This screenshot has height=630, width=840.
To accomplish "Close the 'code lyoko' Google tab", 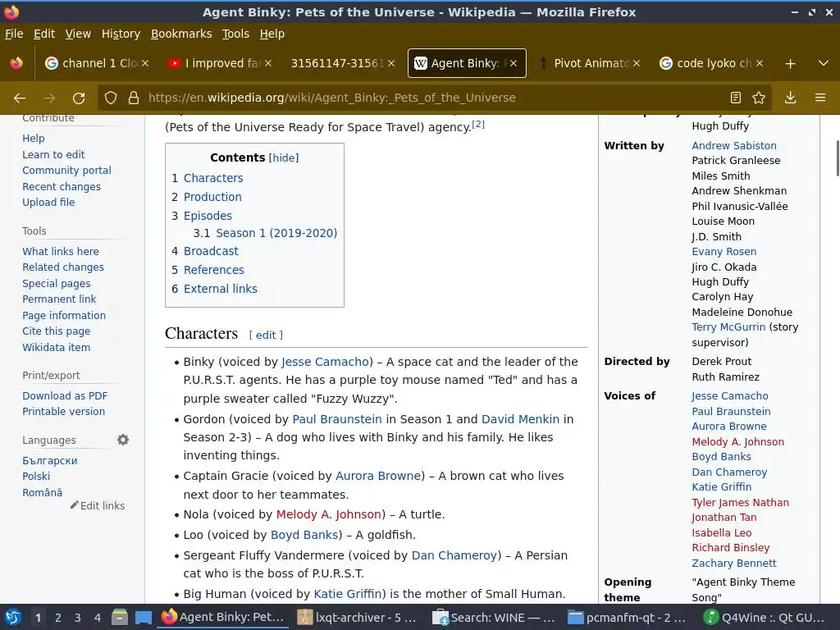I will 760,63.
